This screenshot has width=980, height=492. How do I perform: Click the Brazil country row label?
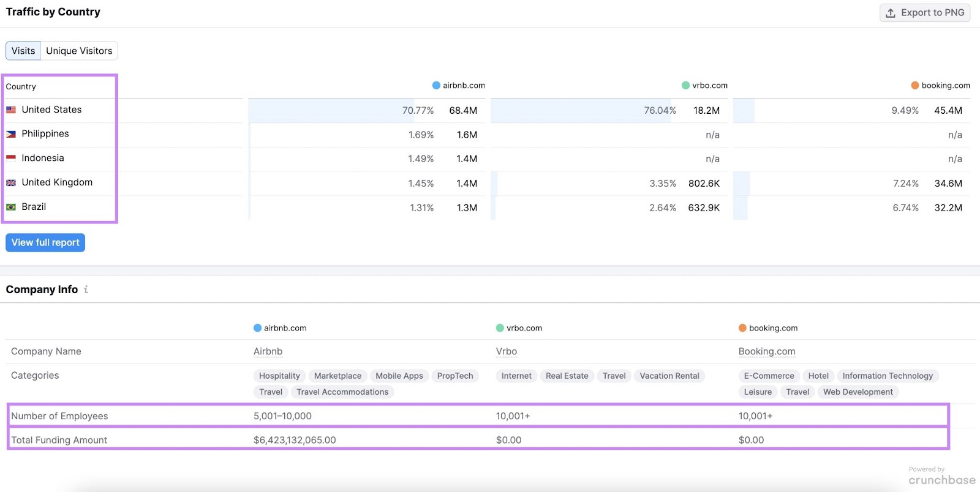(x=34, y=207)
